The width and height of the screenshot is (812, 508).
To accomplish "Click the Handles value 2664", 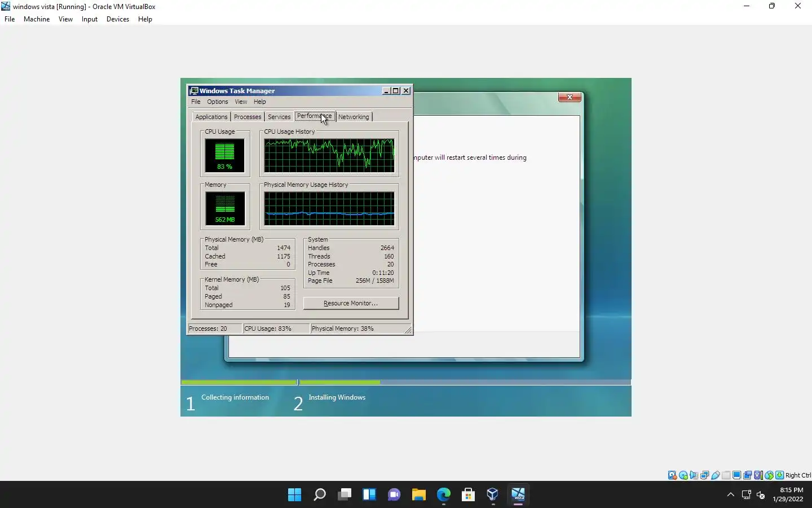I will [387, 248].
